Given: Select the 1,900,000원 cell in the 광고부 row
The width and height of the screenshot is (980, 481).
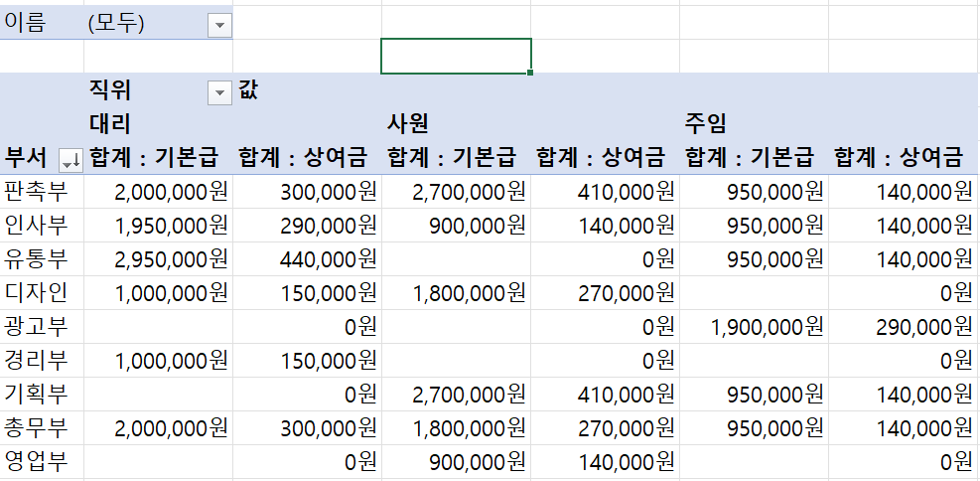Looking at the screenshot, I should click(766, 327).
